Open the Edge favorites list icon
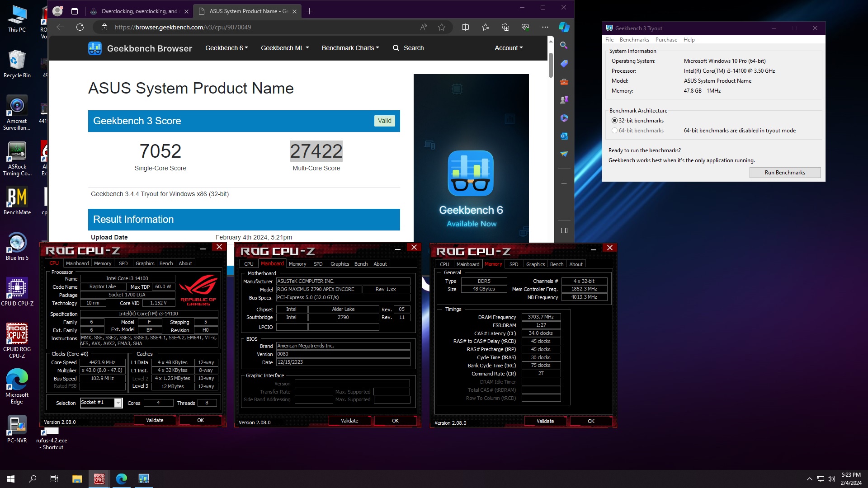Viewport: 868px width, 488px height. (x=486, y=27)
